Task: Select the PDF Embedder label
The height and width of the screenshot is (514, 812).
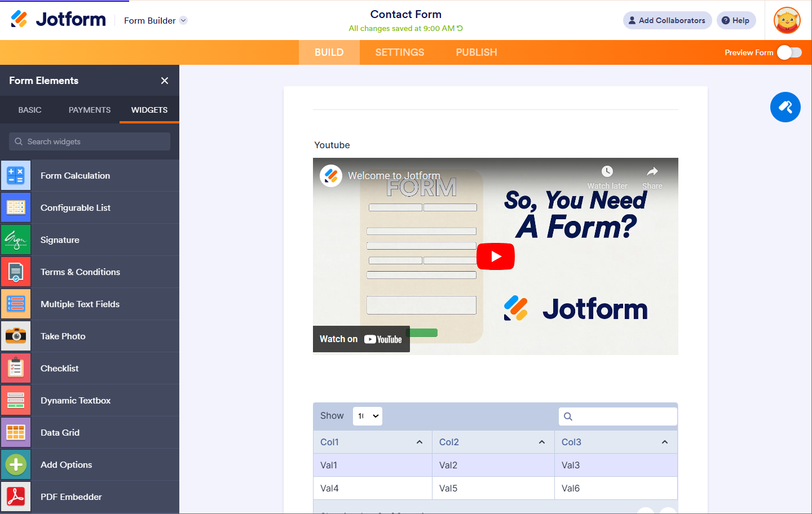Action: (72, 497)
